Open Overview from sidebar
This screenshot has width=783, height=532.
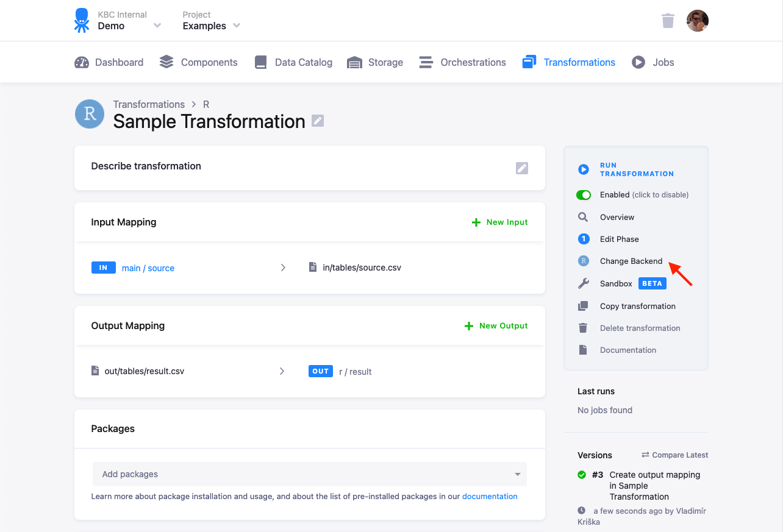point(617,218)
